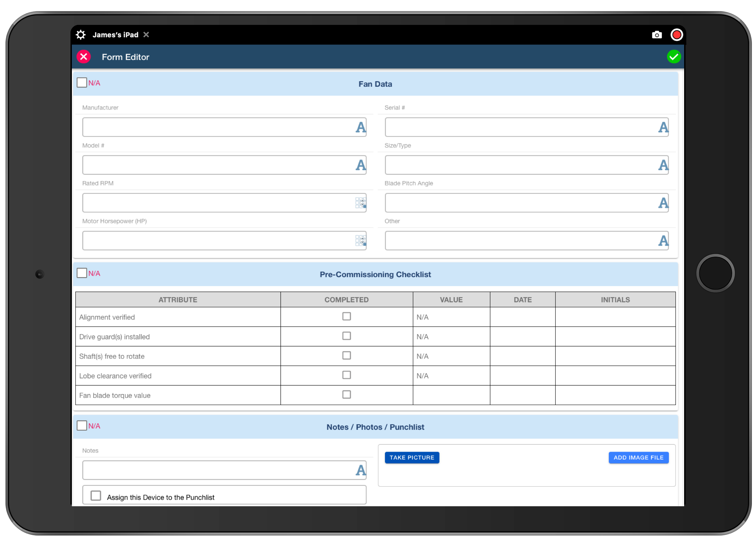Click text icon in Serial # field

point(663,128)
